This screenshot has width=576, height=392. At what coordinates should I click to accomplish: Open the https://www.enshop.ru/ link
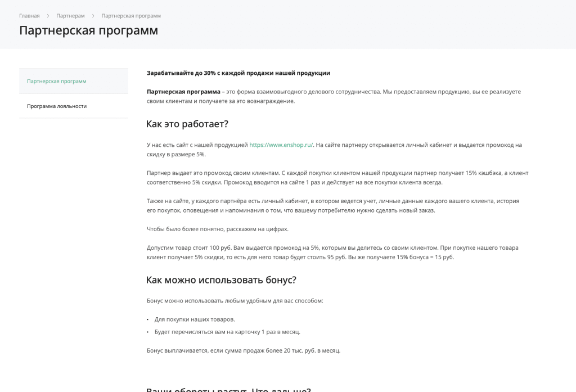tap(281, 145)
